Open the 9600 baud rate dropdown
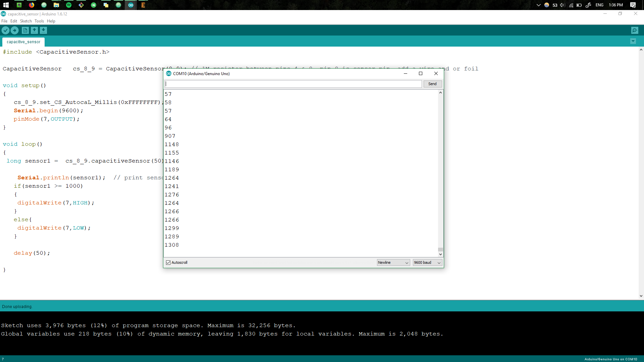 pyautogui.click(x=427, y=263)
